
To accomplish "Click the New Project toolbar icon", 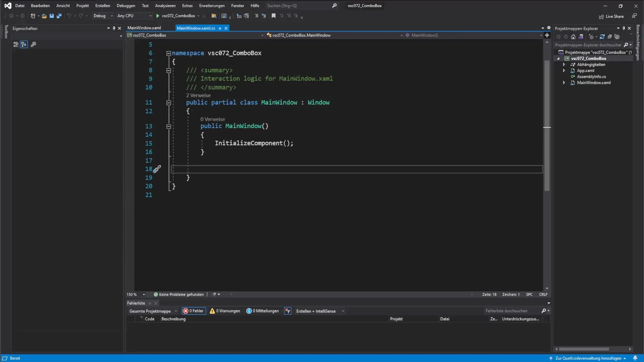I will pyautogui.click(x=33, y=16).
